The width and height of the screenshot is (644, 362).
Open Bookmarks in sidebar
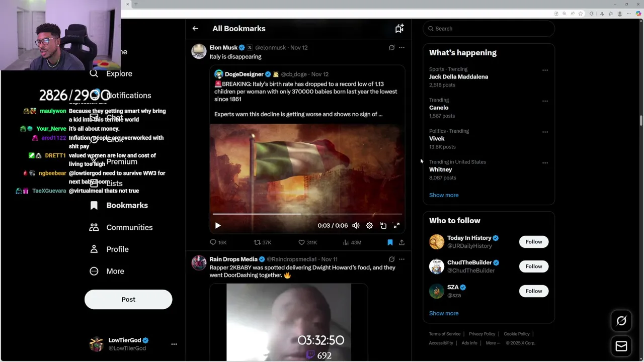[119, 206]
